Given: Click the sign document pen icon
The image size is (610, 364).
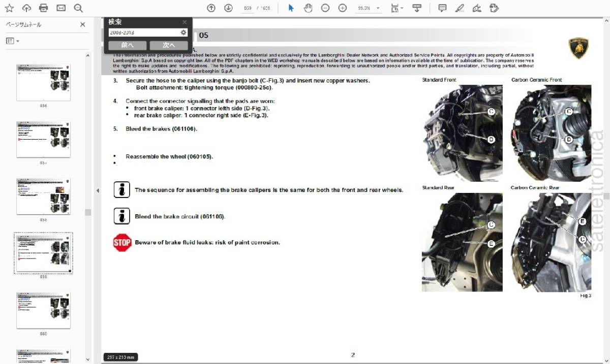Looking at the screenshot, I should tap(476, 8).
